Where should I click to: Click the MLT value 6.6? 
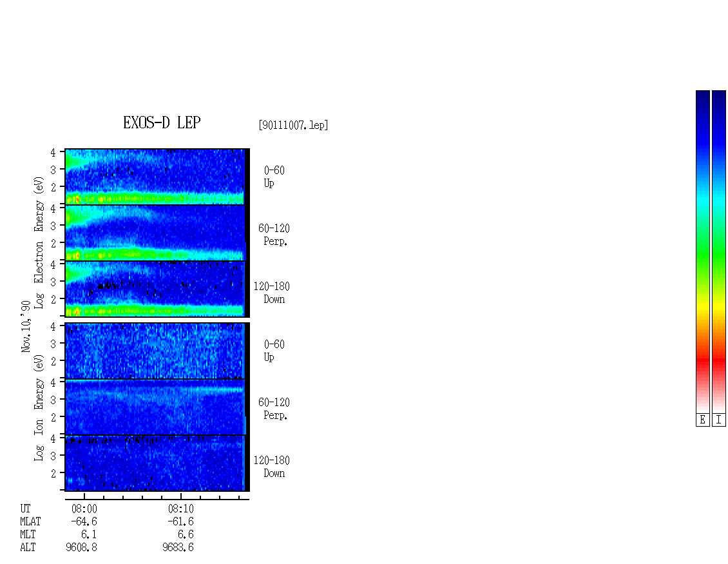[x=186, y=534]
